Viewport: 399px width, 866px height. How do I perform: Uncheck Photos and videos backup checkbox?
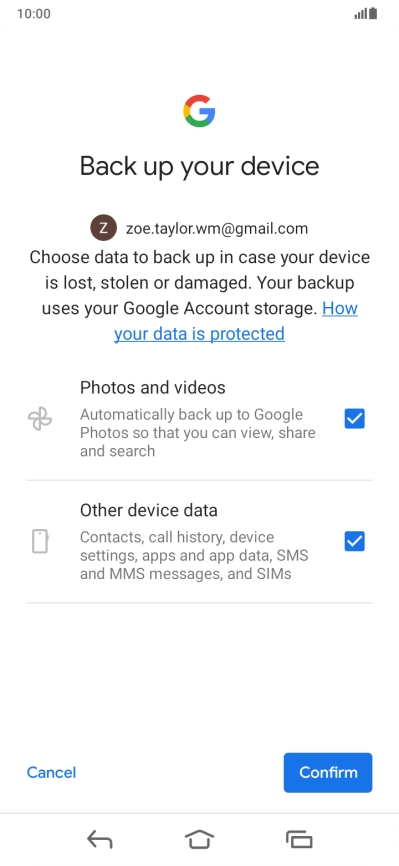click(355, 419)
